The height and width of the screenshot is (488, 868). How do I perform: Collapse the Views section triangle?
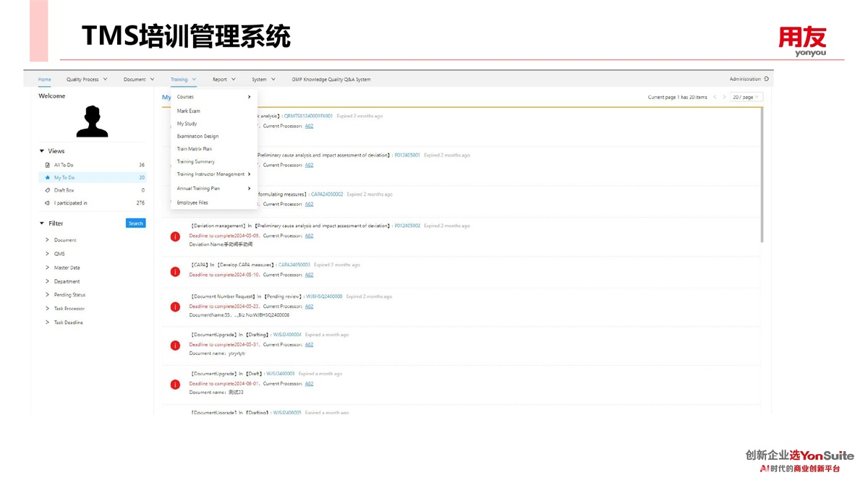point(42,151)
